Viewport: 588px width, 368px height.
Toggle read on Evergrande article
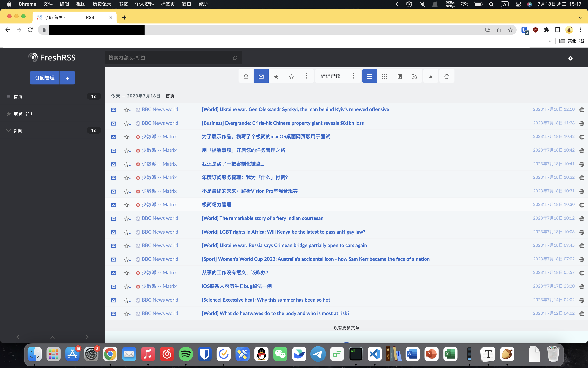113,123
